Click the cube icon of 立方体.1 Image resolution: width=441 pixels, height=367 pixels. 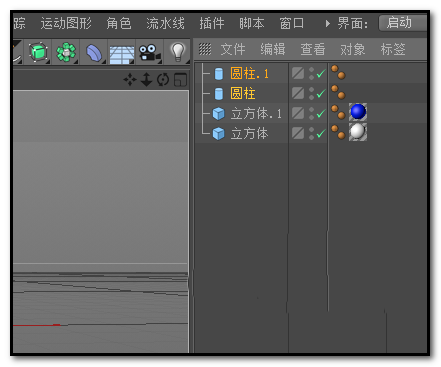219,114
